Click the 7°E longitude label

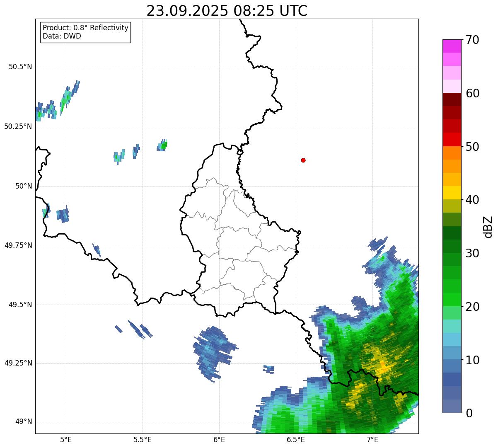tap(372, 440)
